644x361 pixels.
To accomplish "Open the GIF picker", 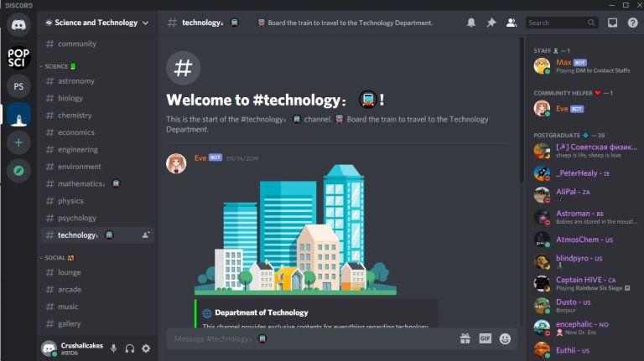I will [x=485, y=338].
